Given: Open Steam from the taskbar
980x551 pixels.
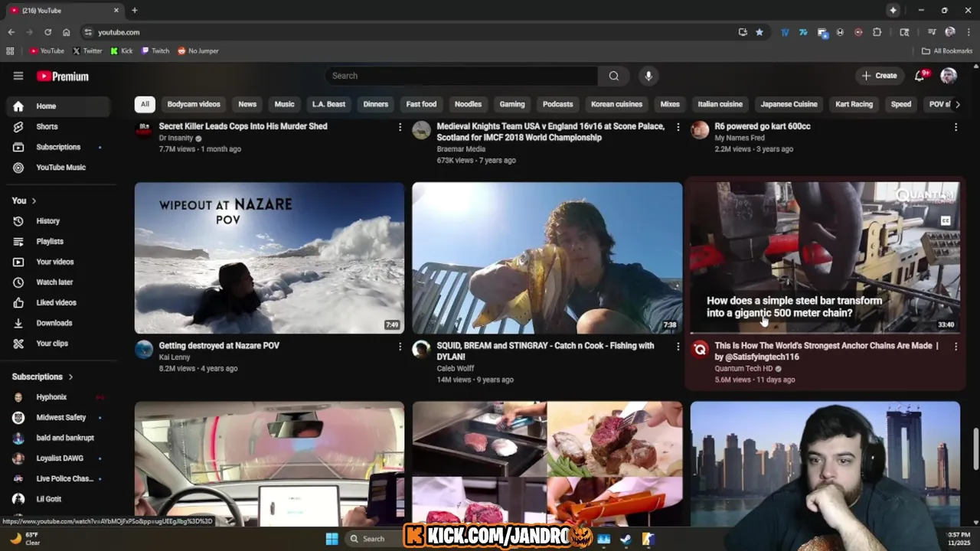Looking at the screenshot, I should point(626,539).
